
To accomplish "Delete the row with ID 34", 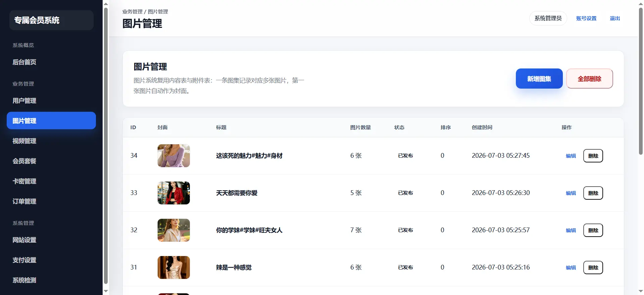I will pos(593,156).
